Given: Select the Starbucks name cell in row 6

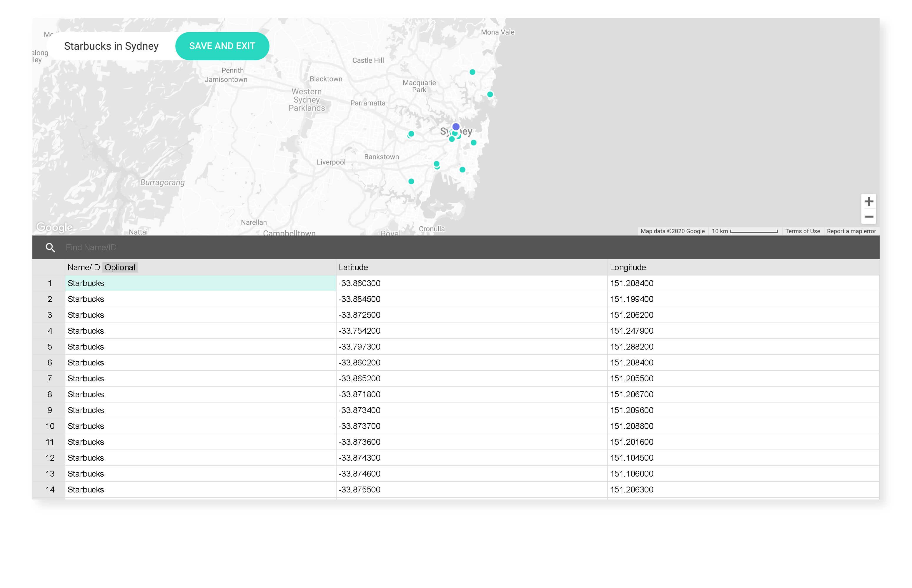Looking at the screenshot, I should [201, 362].
